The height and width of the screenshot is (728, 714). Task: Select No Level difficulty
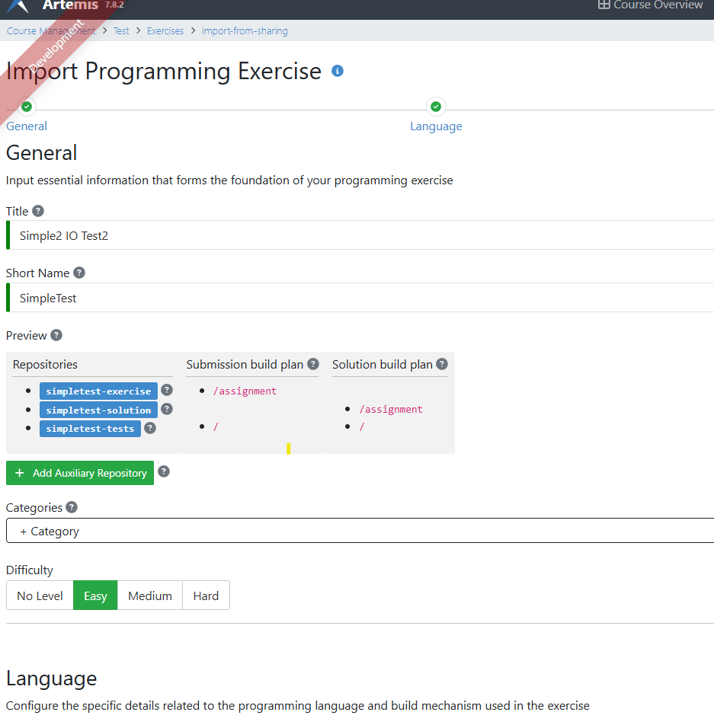point(40,595)
